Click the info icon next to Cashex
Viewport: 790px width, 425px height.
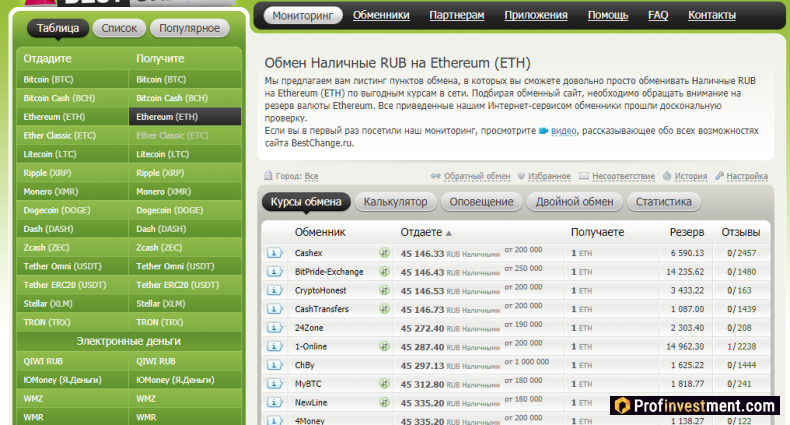click(274, 253)
